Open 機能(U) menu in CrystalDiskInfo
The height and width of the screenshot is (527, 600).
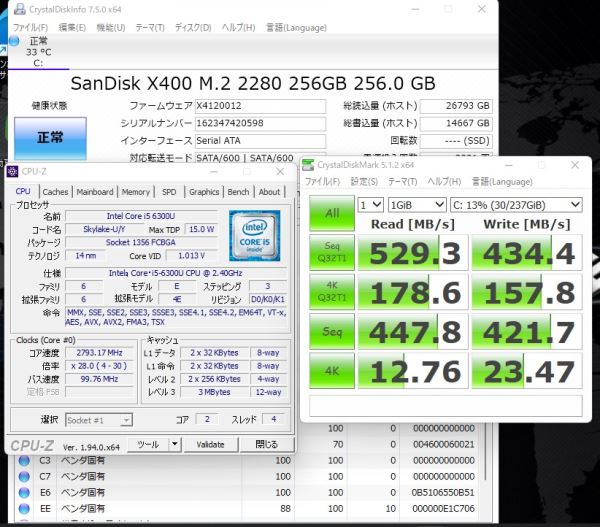tap(111, 28)
